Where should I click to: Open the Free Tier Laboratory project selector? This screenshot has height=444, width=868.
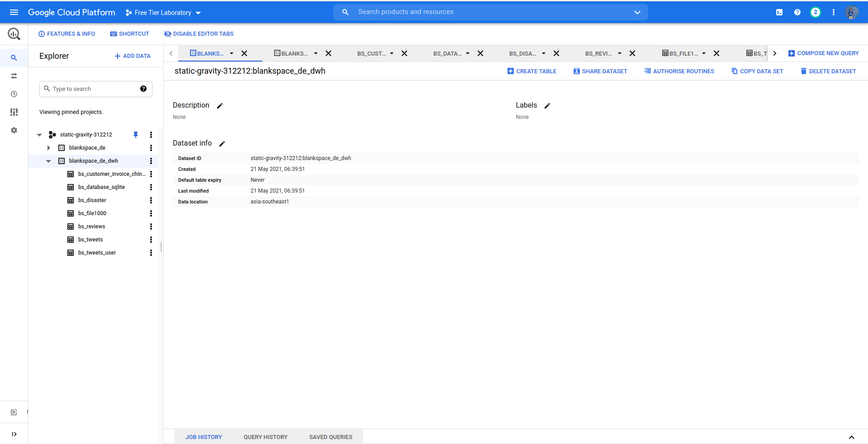163,13
